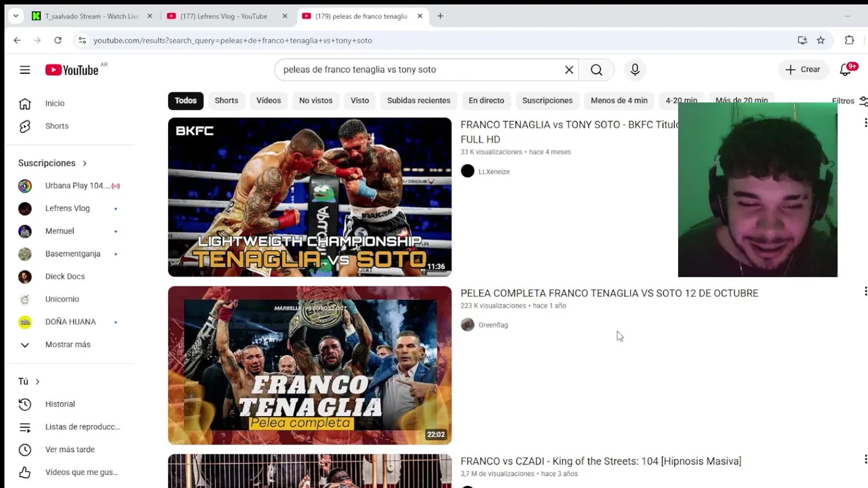Open FRANCO vs CZADI King of the Streets title
Image resolution: width=868 pixels, height=488 pixels.
click(x=601, y=462)
